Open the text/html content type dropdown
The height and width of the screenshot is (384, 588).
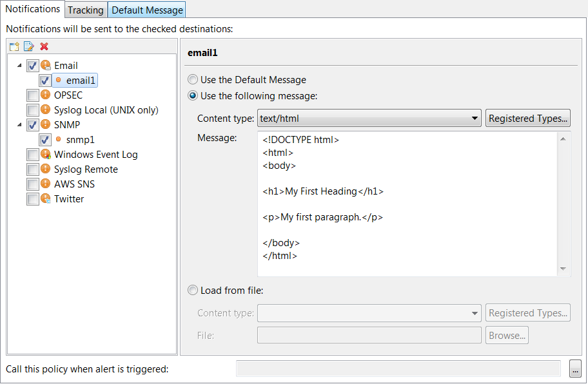coord(369,119)
